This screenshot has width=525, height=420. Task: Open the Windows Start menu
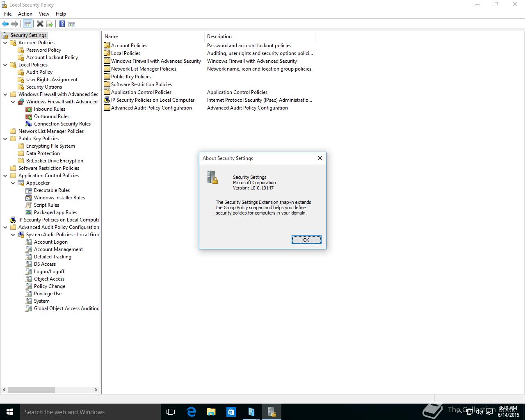click(x=10, y=412)
